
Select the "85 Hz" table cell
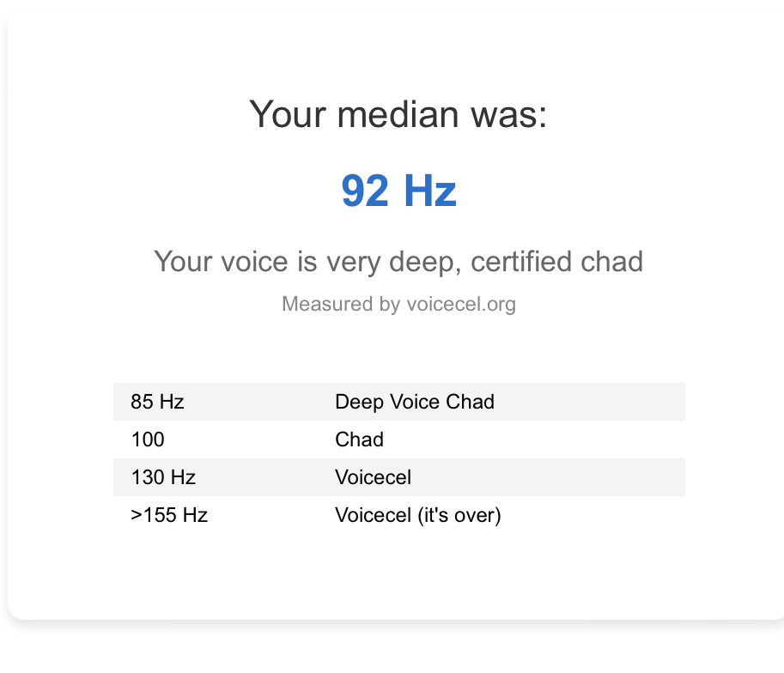(158, 402)
